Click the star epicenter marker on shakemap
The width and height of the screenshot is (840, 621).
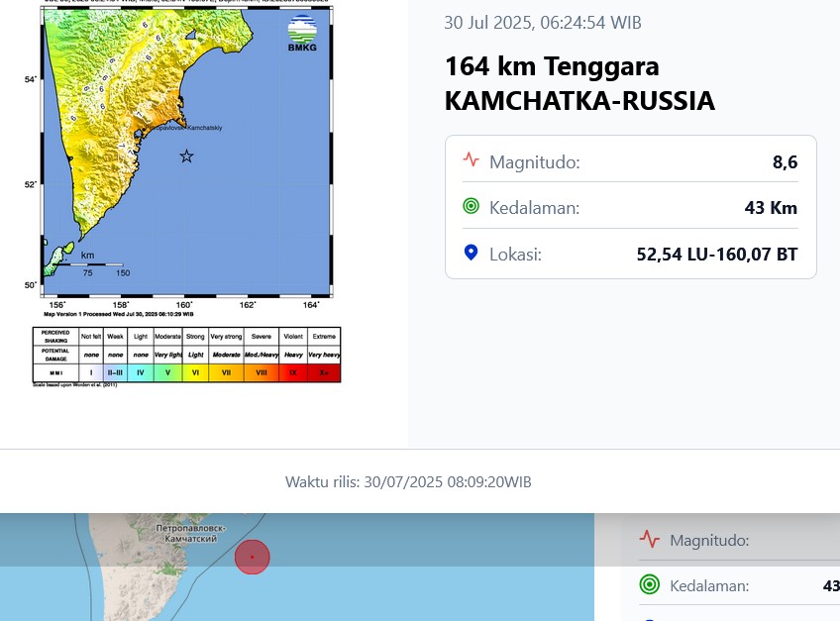pyautogui.click(x=186, y=155)
